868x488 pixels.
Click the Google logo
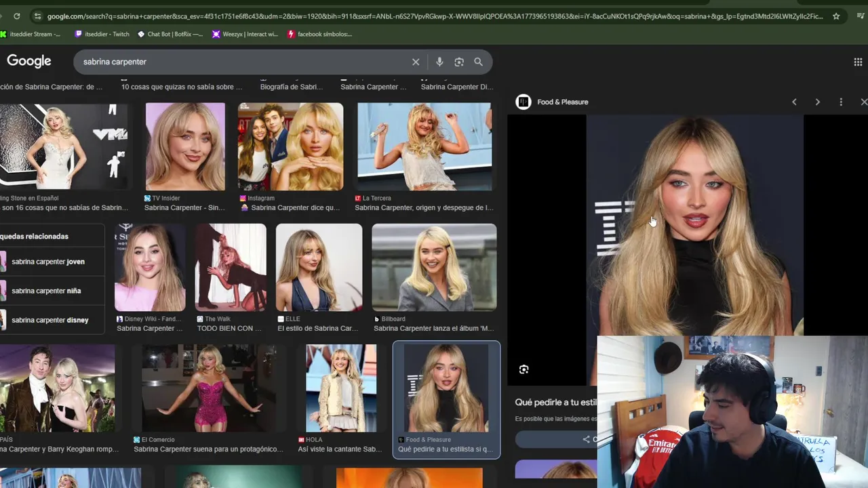(x=28, y=61)
